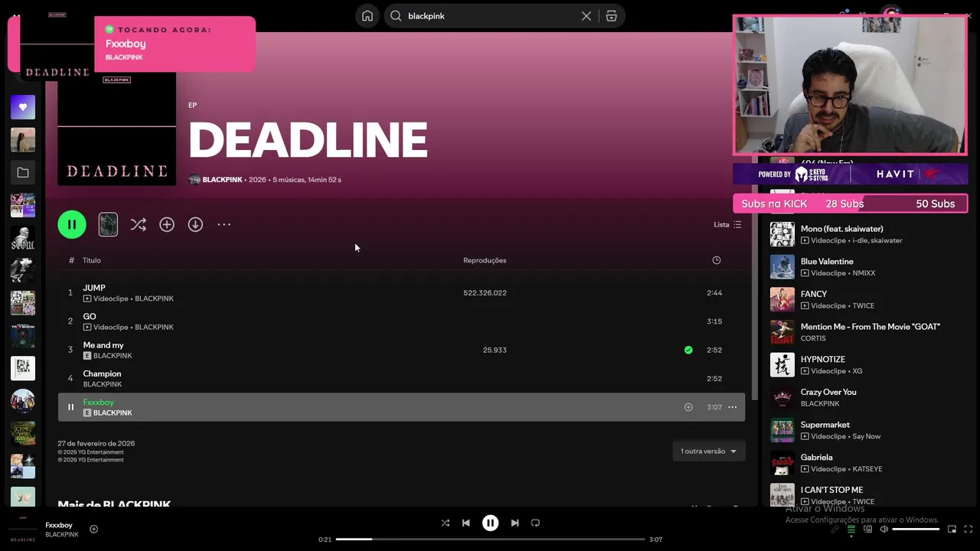Image resolution: width=980 pixels, height=551 pixels.
Task: Skip to the previous track
Action: point(465,523)
